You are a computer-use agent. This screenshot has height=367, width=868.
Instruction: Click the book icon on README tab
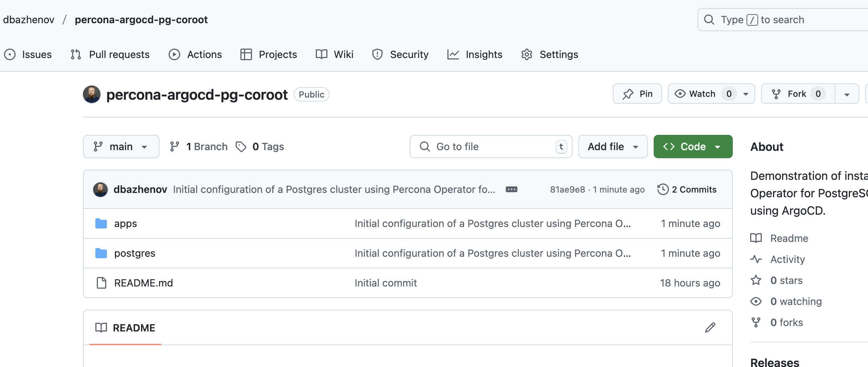pyautogui.click(x=101, y=327)
